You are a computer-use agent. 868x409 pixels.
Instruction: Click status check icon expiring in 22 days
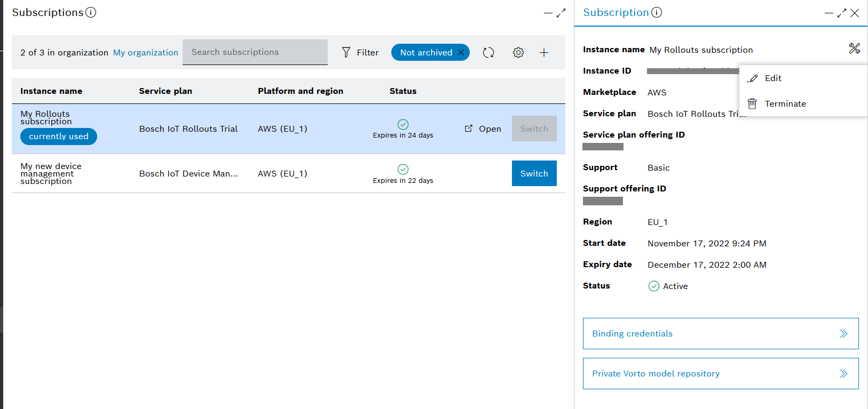(403, 169)
